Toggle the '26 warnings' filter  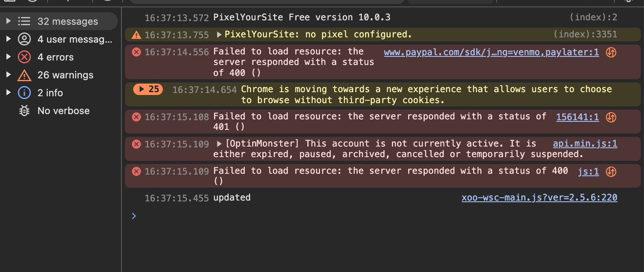coord(65,75)
